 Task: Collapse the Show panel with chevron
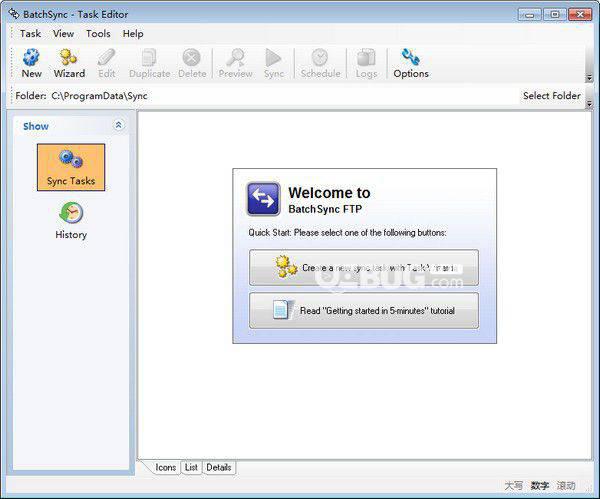click(x=119, y=125)
